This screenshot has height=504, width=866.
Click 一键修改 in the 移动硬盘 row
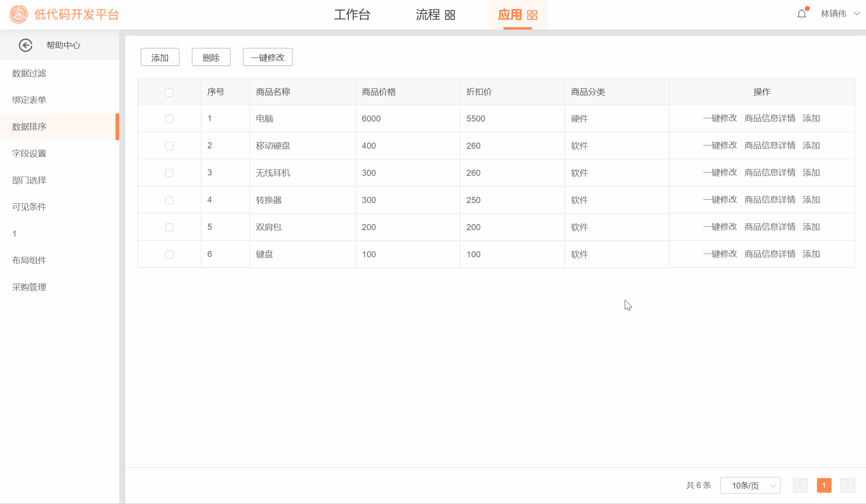tap(720, 145)
